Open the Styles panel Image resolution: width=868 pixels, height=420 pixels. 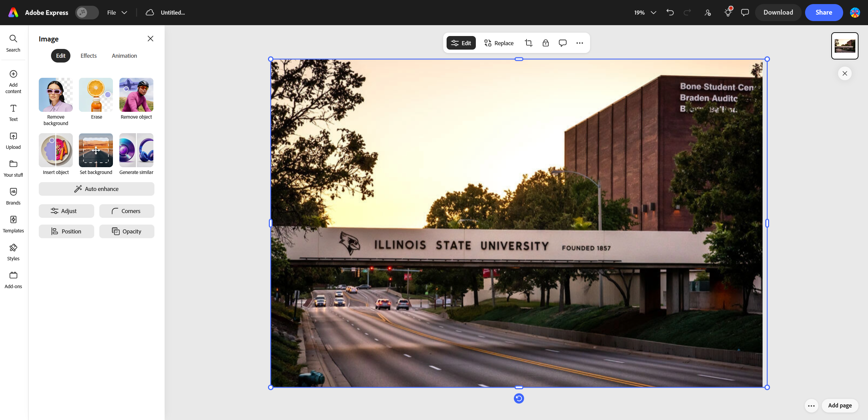[x=13, y=252]
